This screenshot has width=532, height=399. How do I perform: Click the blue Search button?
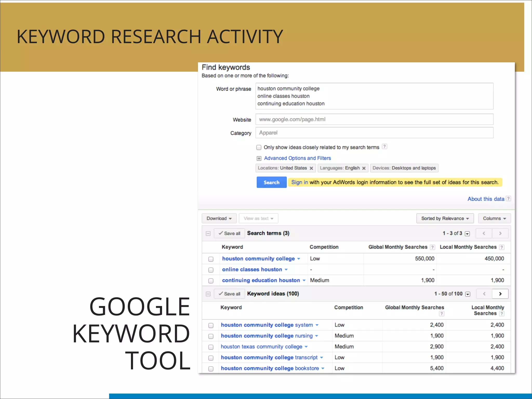[x=272, y=182]
